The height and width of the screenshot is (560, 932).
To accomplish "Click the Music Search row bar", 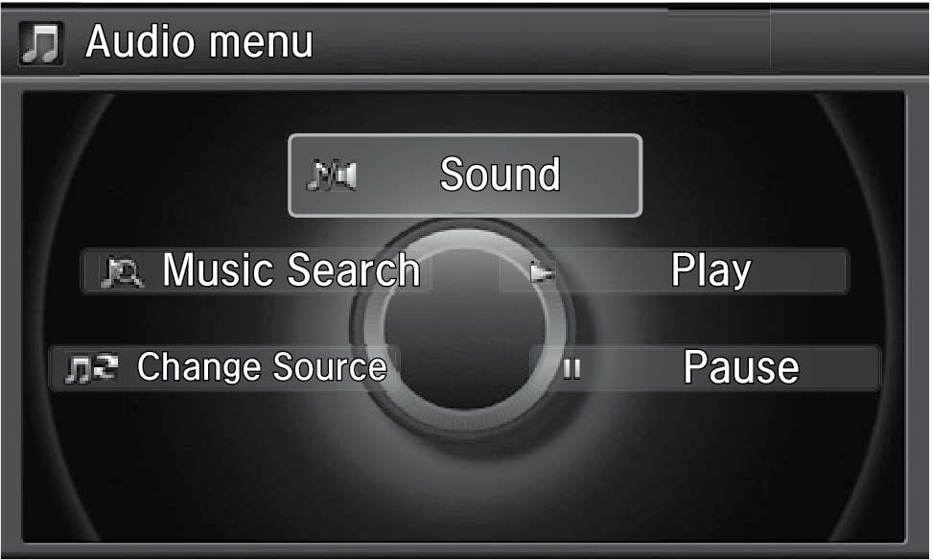I will pos(256,271).
